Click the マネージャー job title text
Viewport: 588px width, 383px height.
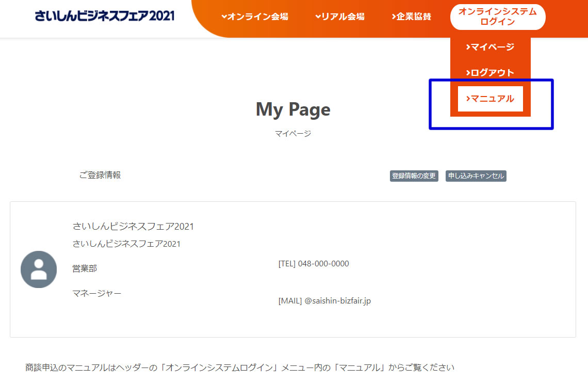[97, 293]
